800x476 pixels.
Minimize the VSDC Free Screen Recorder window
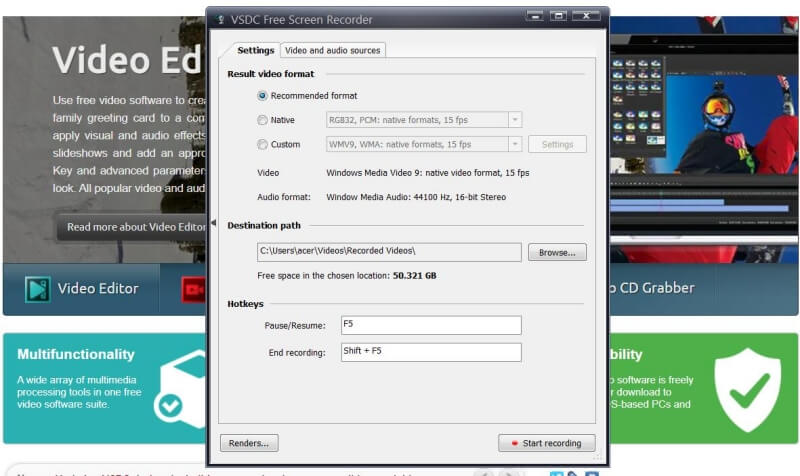point(535,16)
